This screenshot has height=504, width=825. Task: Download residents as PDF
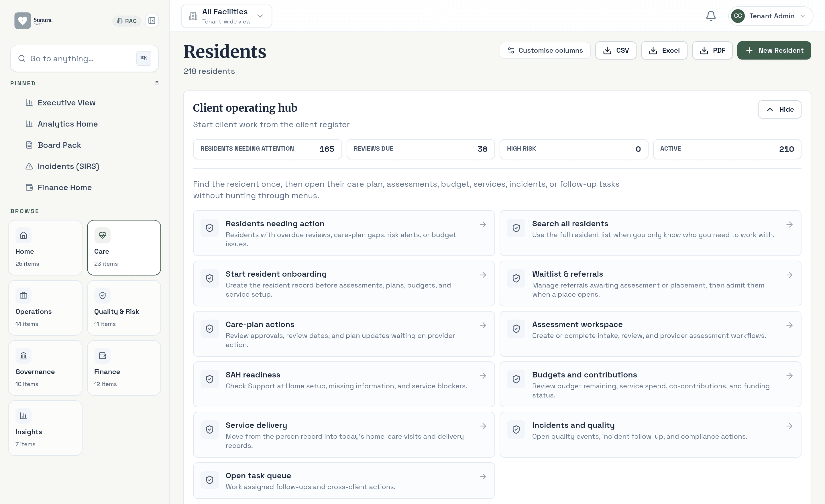coord(712,50)
